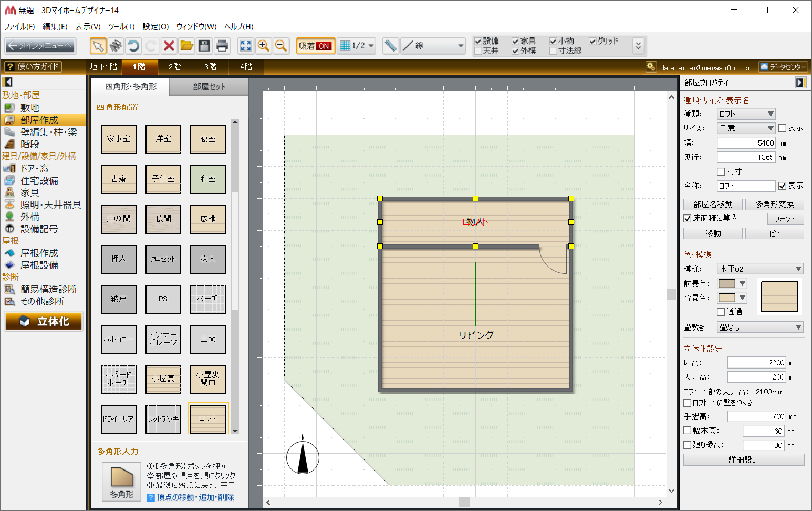This screenshot has height=511, width=812.
Task: Click the fit-to-screen view icon
Action: point(245,46)
